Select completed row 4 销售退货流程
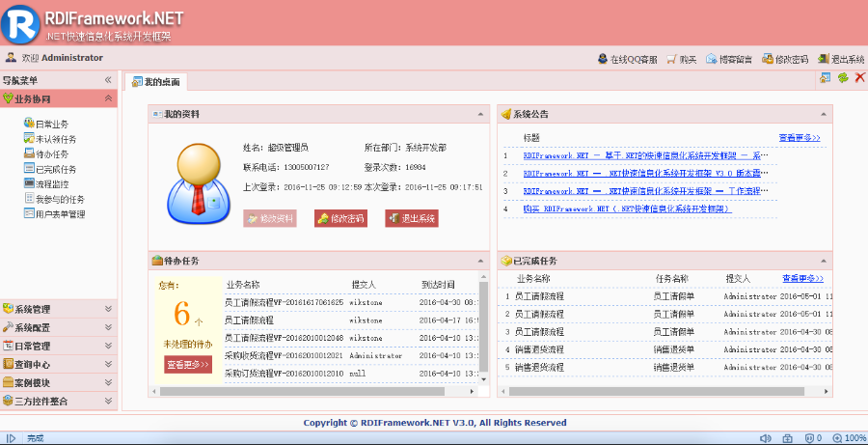 click(x=665, y=349)
